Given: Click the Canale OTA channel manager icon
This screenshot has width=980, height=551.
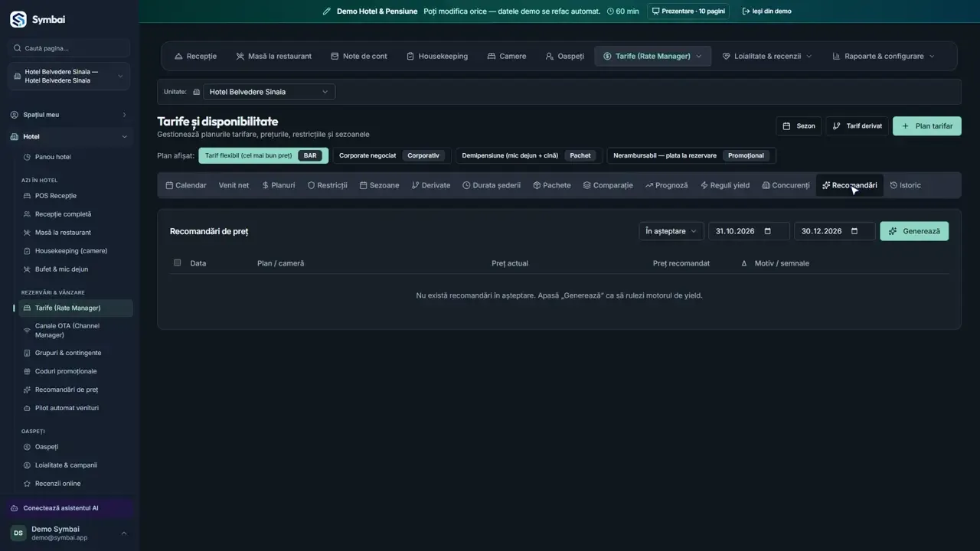Looking at the screenshot, I should [28, 331].
